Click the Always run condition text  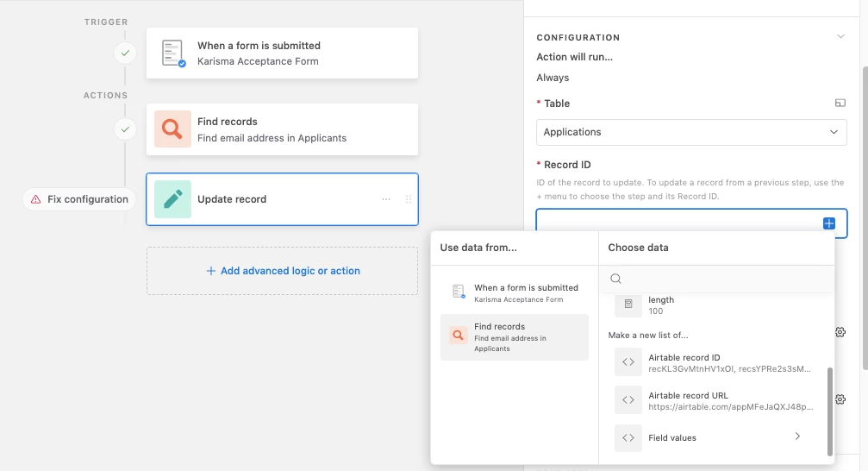click(553, 78)
